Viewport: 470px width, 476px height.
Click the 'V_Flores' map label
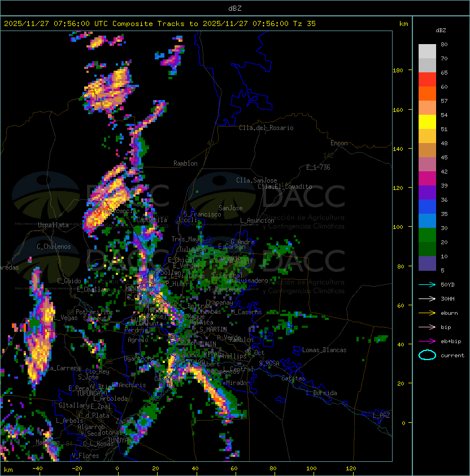(x=85, y=456)
